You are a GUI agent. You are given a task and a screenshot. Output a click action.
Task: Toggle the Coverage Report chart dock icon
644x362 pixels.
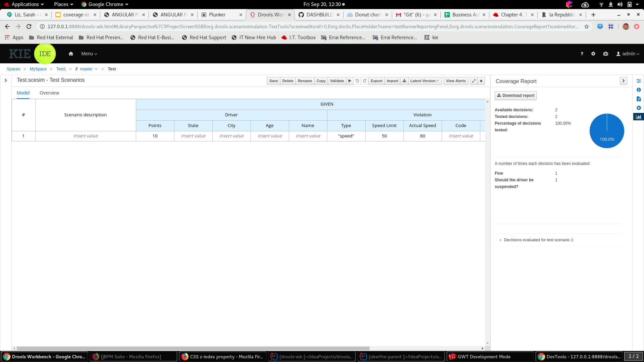639,117
